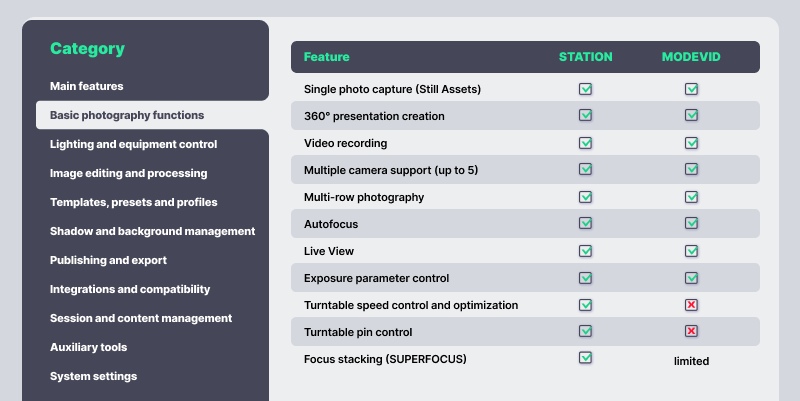Click the 'limited' label for Focus stacking
Screen dimensions: 800x401
point(691,361)
